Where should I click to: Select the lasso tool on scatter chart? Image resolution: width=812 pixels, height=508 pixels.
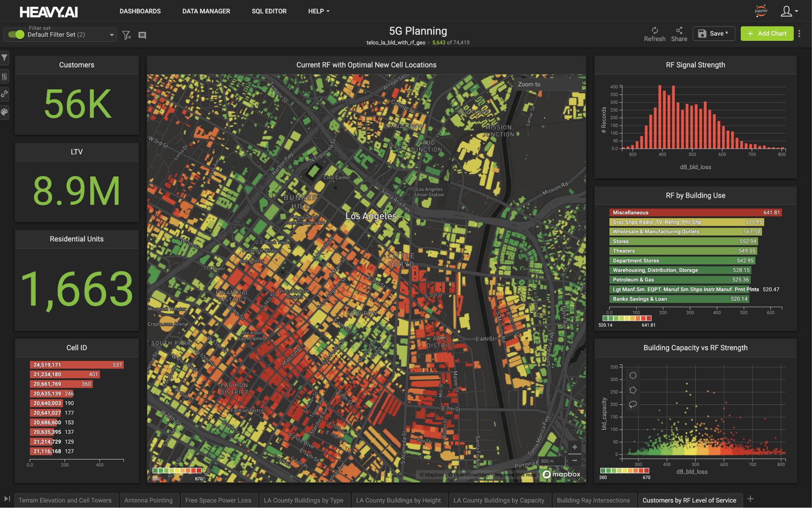(633, 404)
